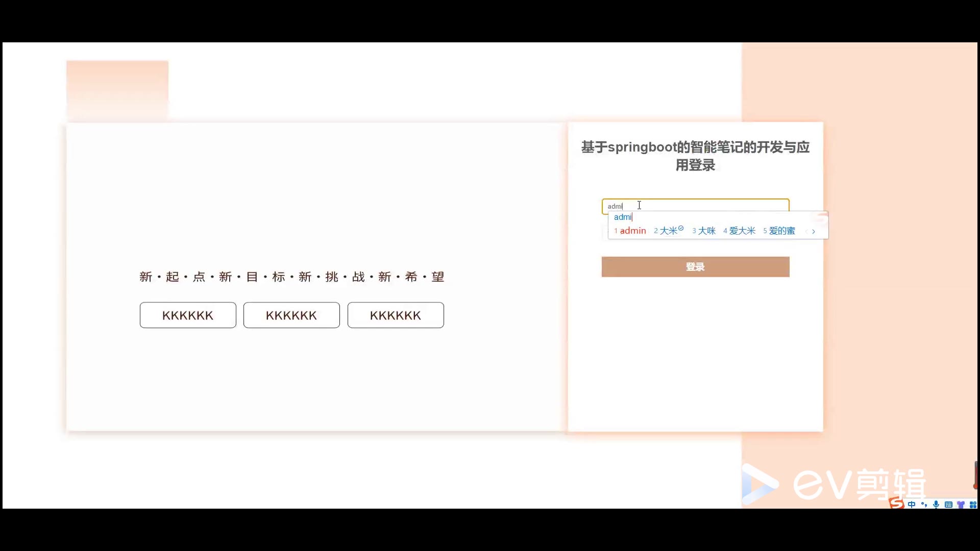The height and width of the screenshot is (551, 980).
Task: Click the checkmark badge beside candidate 大米
Action: [x=681, y=229]
